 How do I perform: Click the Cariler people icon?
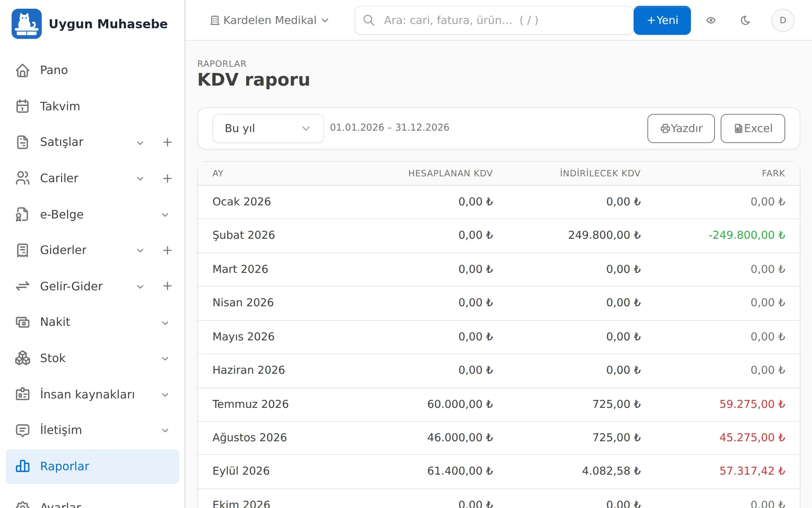coord(22,178)
